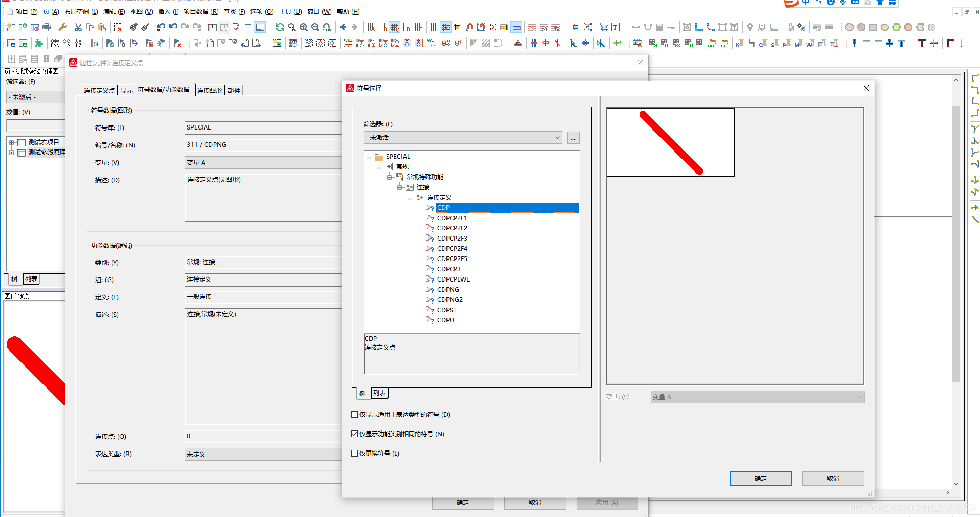Click the green puzzle piece add-on icon
This screenshot has height=517, width=980.
pyautogui.click(x=38, y=44)
